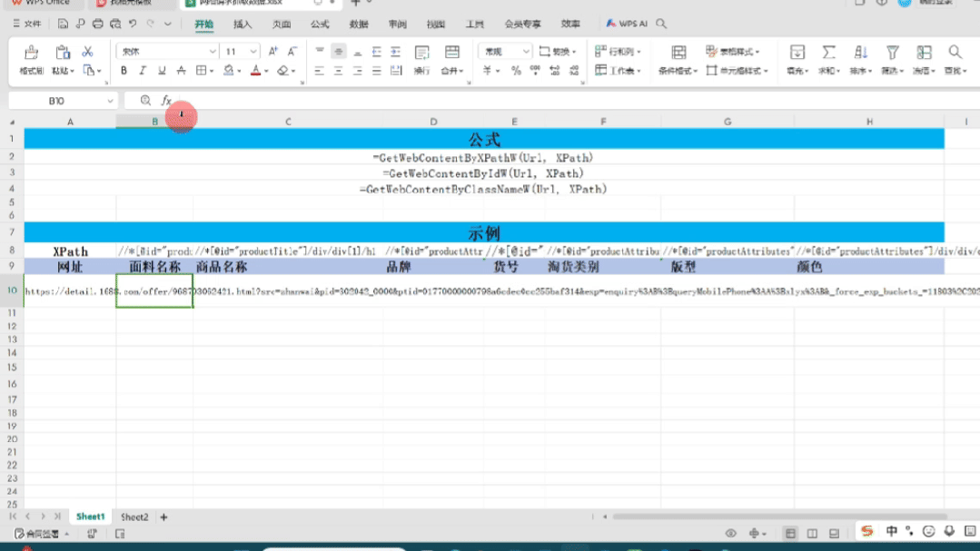Toggle Bold formatting
Viewport: 980px width, 551px height.
point(124,71)
